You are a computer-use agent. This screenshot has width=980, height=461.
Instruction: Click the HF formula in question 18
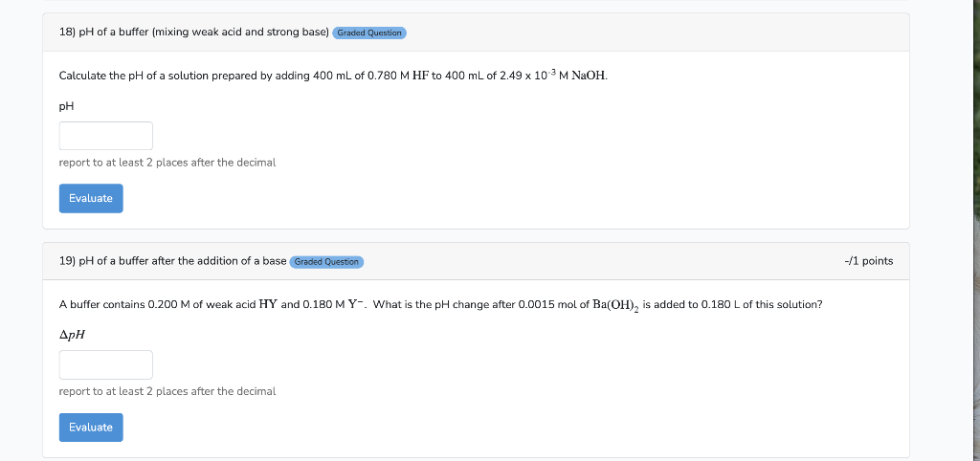pos(421,76)
